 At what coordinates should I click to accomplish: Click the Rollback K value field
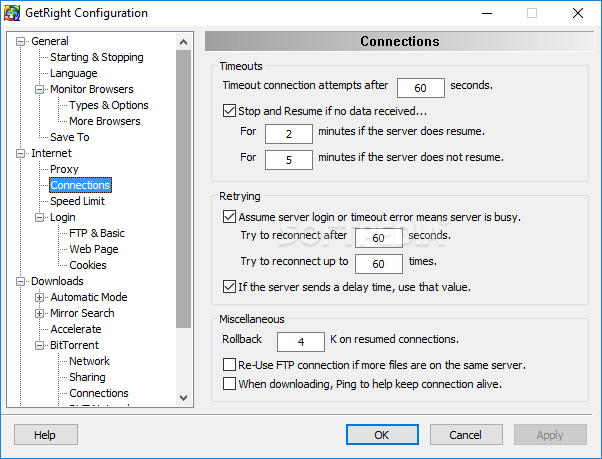tap(301, 342)
